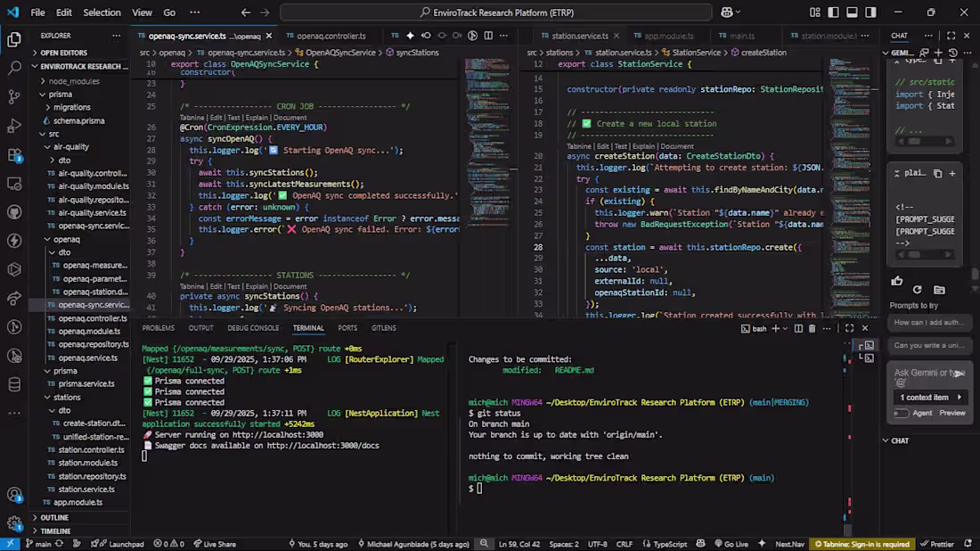Open the Manage gear icon

[13, 523]
